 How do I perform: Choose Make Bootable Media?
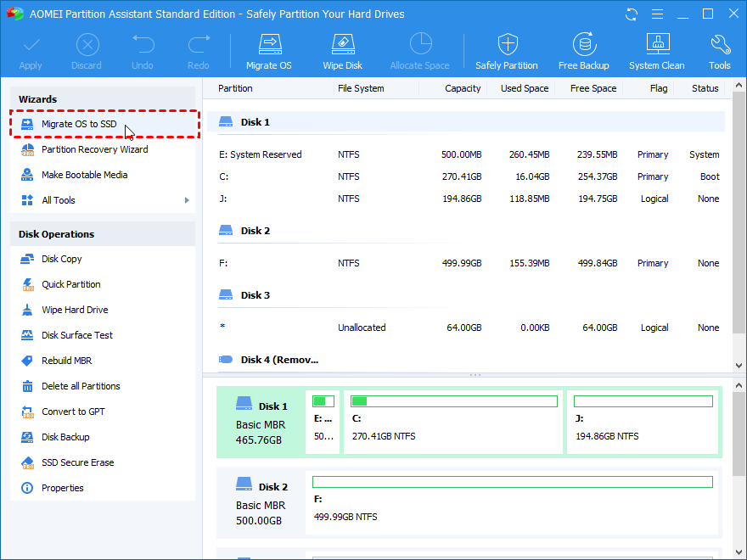click(x=84, y=175)
